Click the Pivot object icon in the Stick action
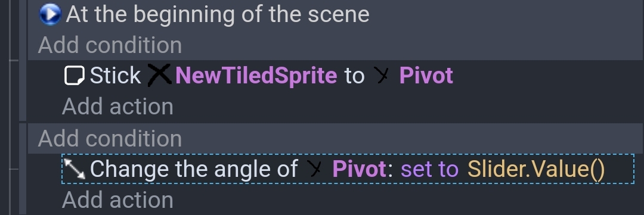This screenshot has height=215, width=644. pos(382,76)
